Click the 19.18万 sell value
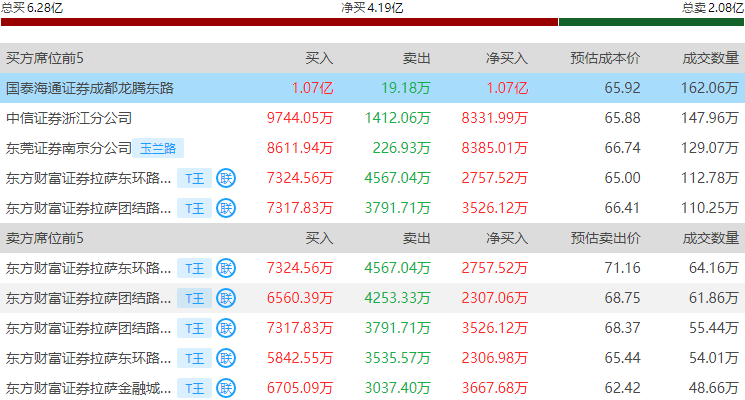This screenshot has height=400, width=745. [x=406, y=88]
